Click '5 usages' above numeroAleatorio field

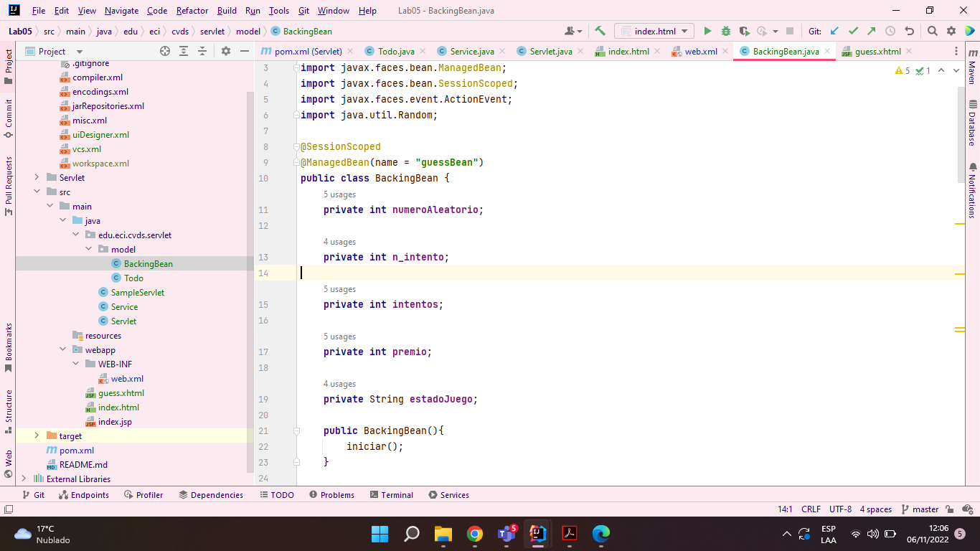(339, 194)
